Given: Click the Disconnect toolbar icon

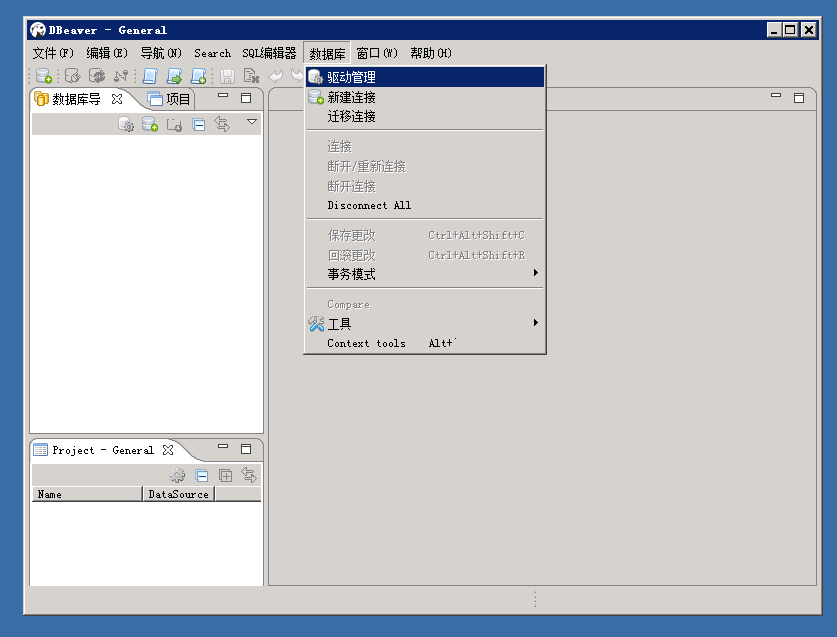Looking at the screenshot, I should (x=121, y=76).
